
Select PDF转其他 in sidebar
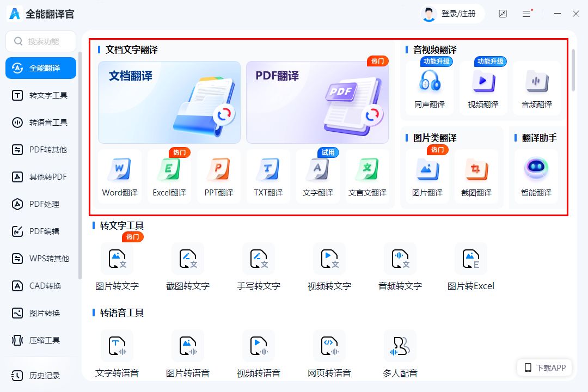(41, 150)
